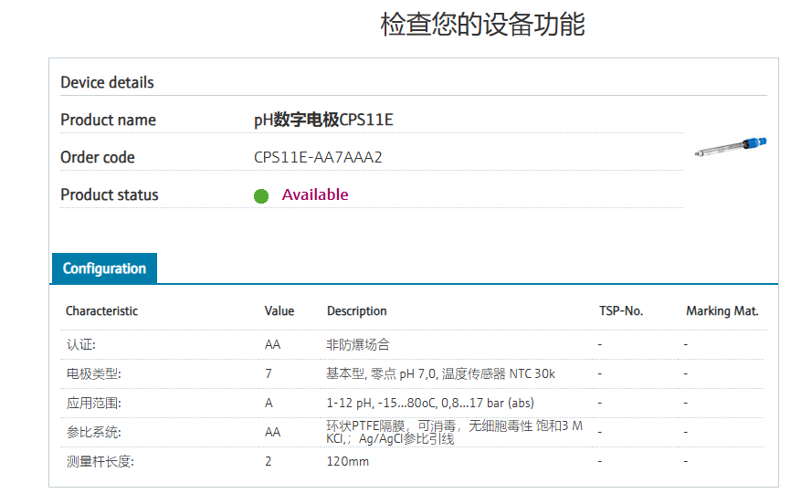
Task: Click the Characteristic column header
Action: click(x=101, y=311)
